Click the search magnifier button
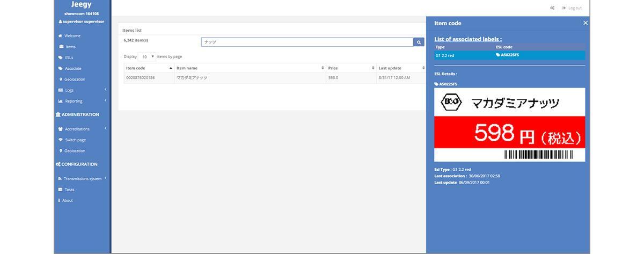Image resolution: width=644 pixels, height=254 pixels. pos(419,42)
